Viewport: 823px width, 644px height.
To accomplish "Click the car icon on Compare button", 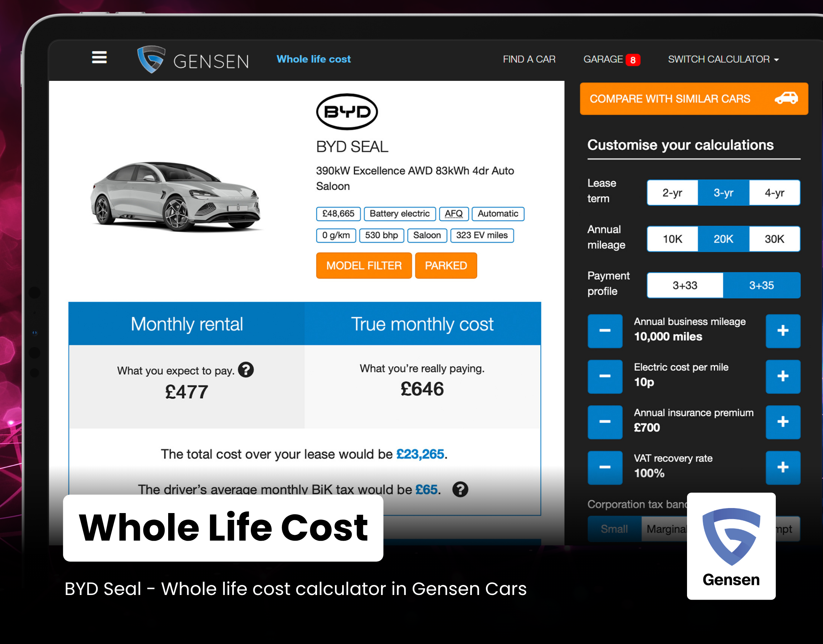I will 786,98.
